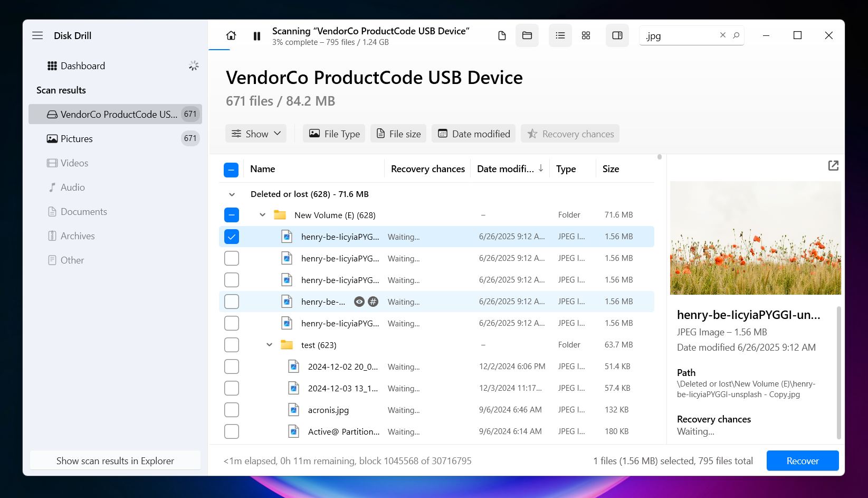Viewport: 868px width, 498px height.
Task: Collapse the New Volume (E) folder
Action: click(x=262, y=215)
